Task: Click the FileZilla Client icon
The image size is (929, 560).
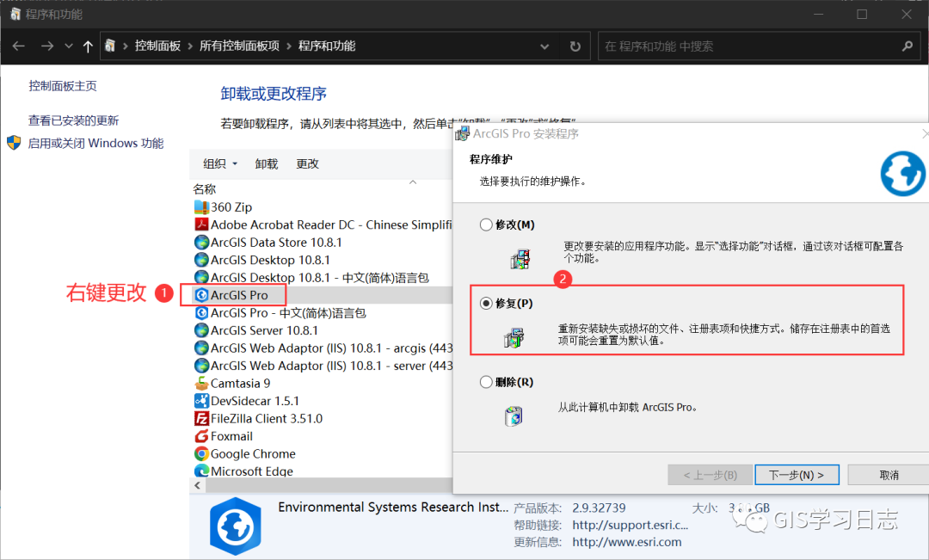Action: [201, 418]
